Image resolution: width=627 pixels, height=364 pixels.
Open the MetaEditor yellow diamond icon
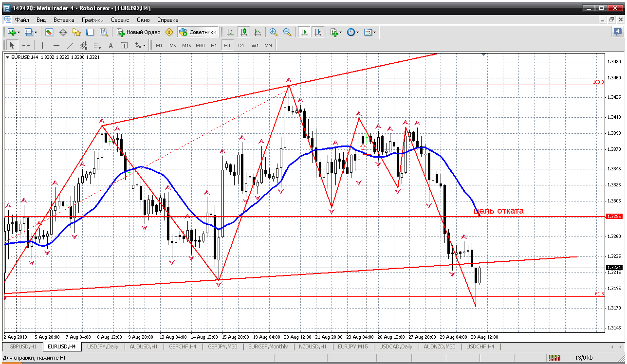pyautogui.click(x=169, y=32)
